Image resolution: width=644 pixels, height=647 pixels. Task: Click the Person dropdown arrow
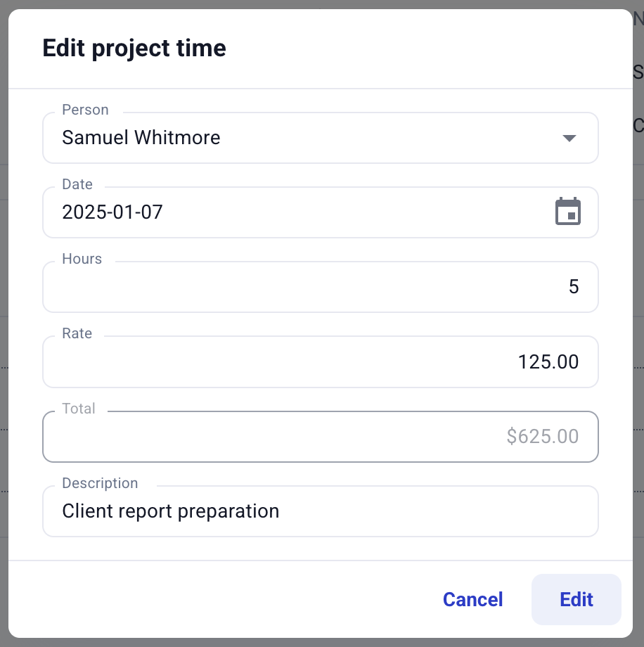(x=569, y=138)
